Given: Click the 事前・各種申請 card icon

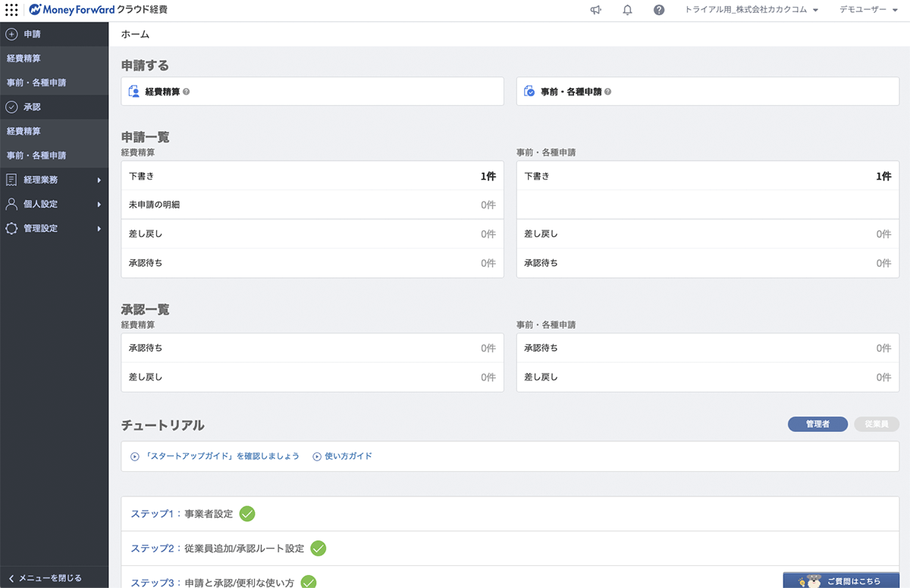Looking at the screenshot, I should pos(529,92).
